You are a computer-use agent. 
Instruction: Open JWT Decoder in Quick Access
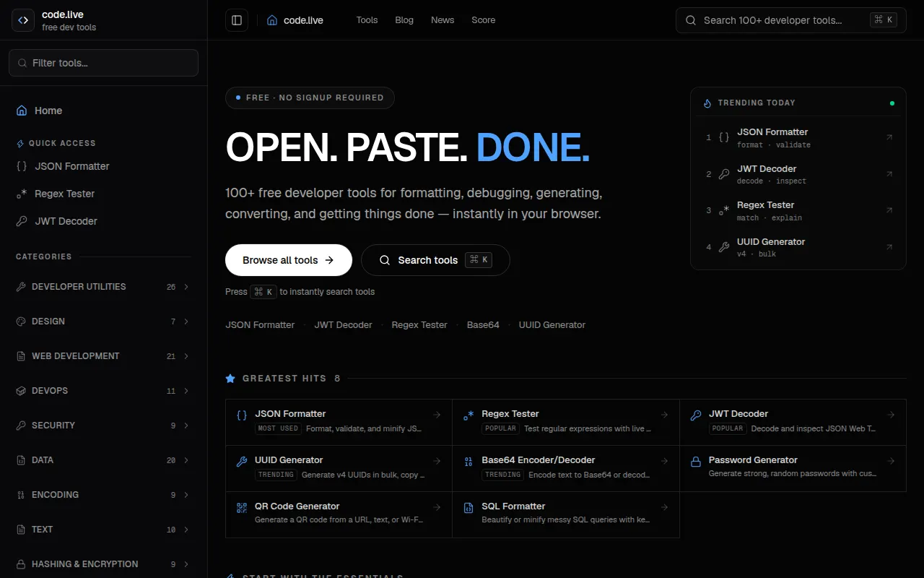103,221
